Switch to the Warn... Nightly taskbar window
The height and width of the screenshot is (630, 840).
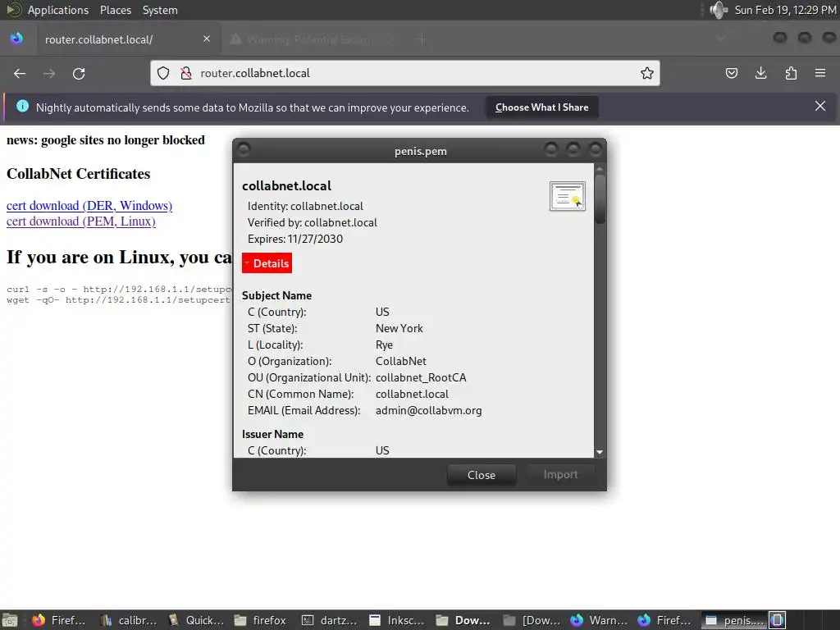pyautogui.click(x=599, y=620)
